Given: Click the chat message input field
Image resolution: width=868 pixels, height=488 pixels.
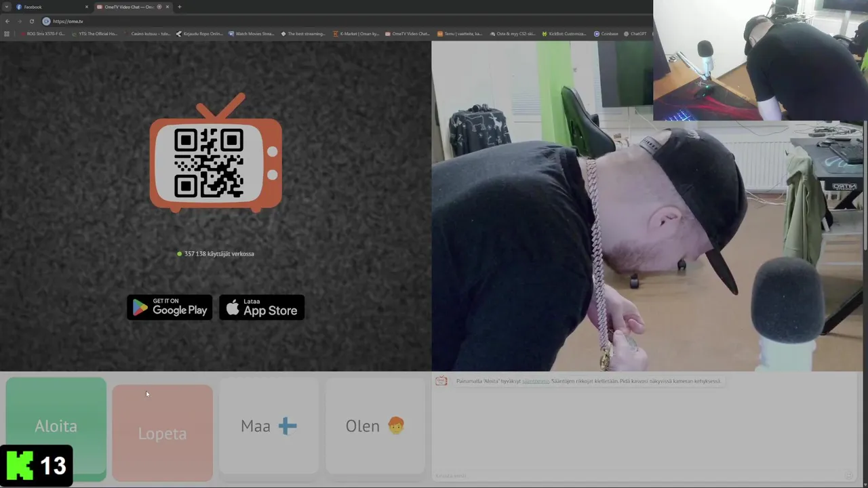Looking at the screenshot, I should click(637, 475).
